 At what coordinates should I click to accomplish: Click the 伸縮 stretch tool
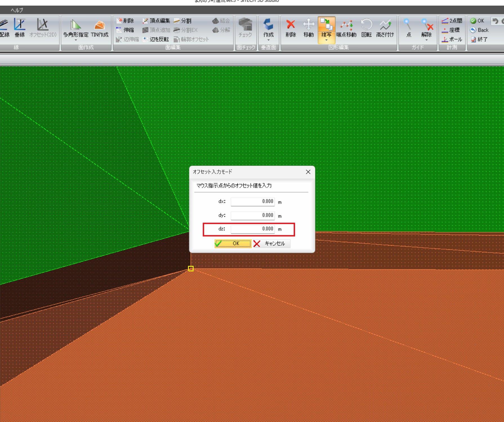125,30
